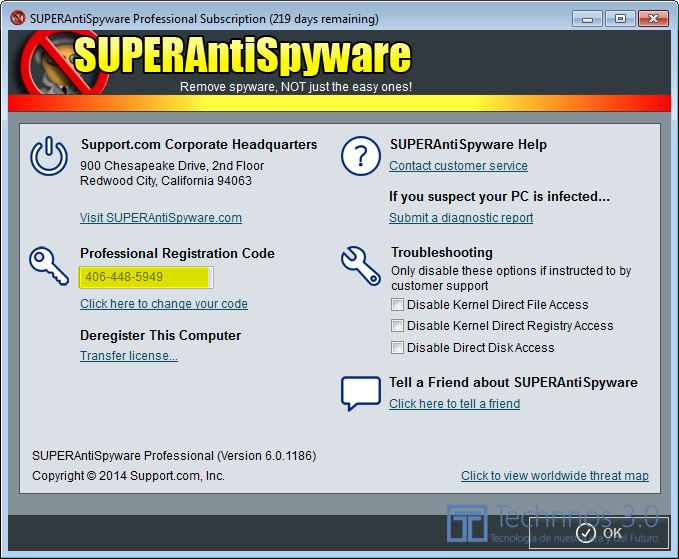Click the wrench Troubleshooting icon
679x559 pixels.
click(361, 266)
